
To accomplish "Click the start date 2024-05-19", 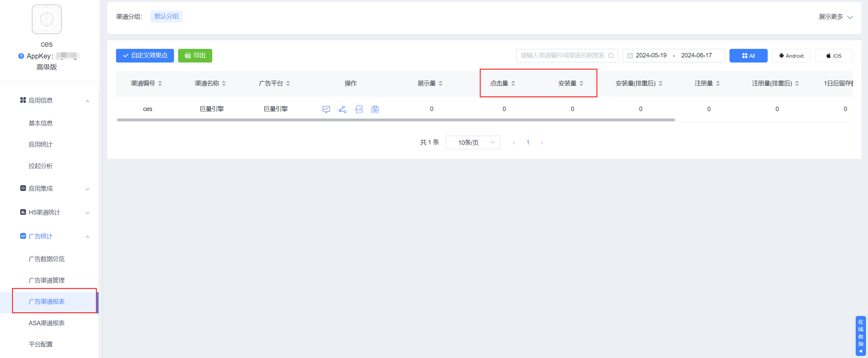I will (651, 56).
